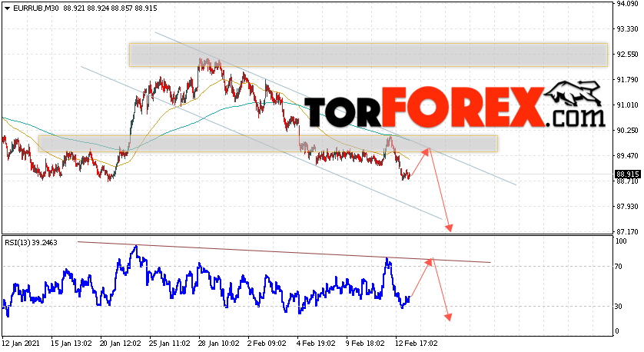The height and width of the screenshot is (352, 644).
Task: Select the 28 Jan 10:02 time label
Action: click(x=219, y=343)
